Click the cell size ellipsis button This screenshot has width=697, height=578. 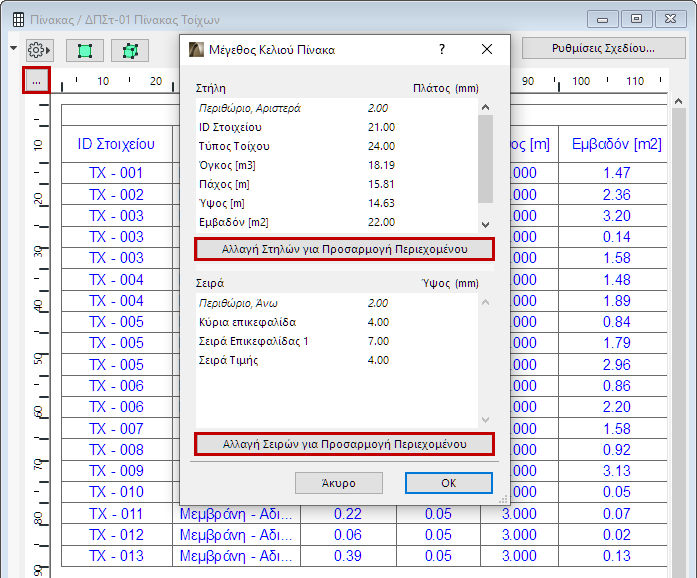(x=37, y=80)
